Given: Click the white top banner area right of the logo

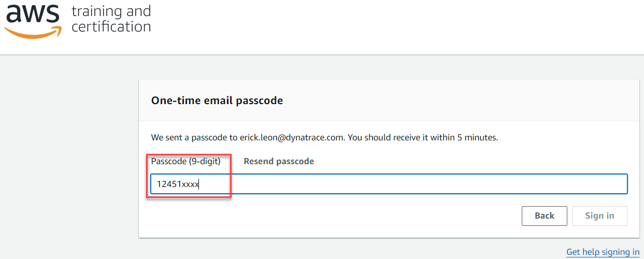Looking at the screenshot, I should point(394,26).
